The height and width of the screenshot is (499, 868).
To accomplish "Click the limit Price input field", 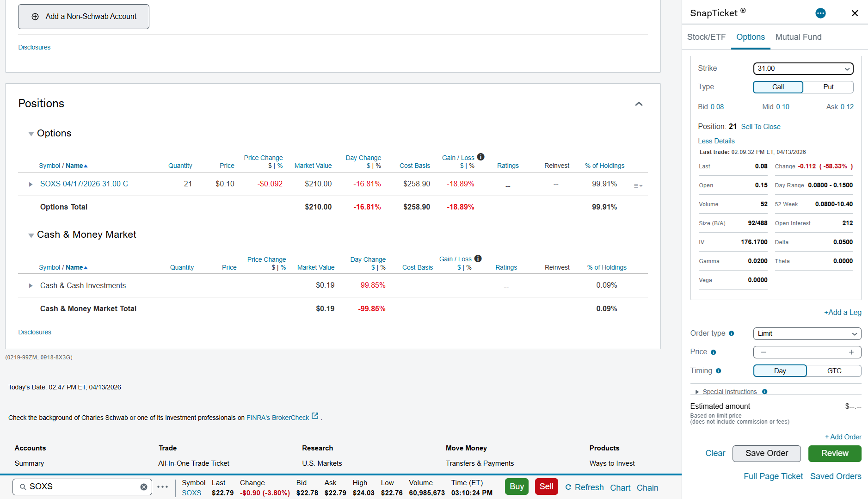I will 807,352.
